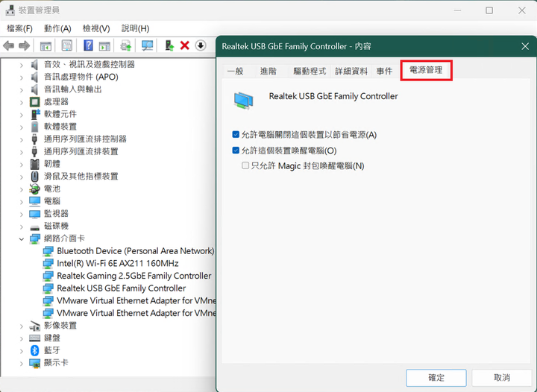Select Realtek USB GbE Family Controller in tree
The height and width of the screenshot is (392, 537).
pyautogui.click(x=122, y=288)
